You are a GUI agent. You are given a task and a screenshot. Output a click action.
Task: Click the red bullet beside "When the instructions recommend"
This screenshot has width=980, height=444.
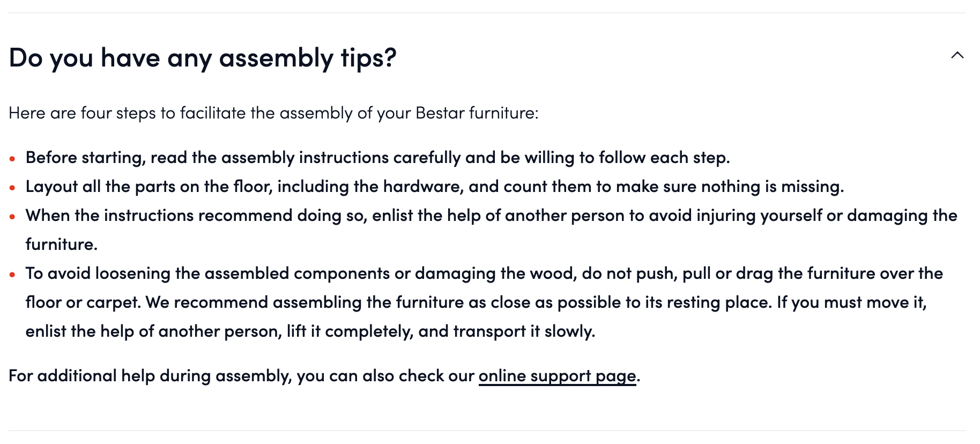(12, 217)
